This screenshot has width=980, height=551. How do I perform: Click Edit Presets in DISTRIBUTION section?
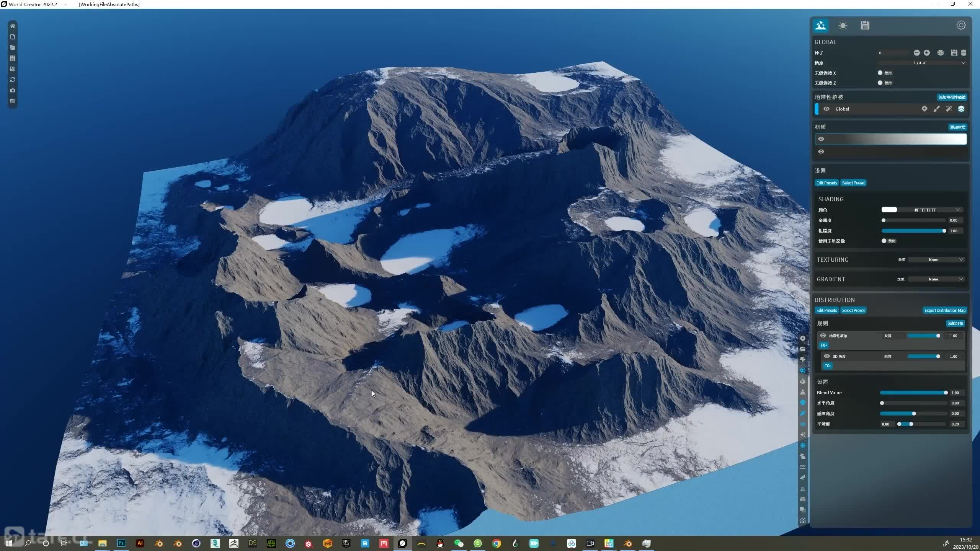[x=826, y=310]
